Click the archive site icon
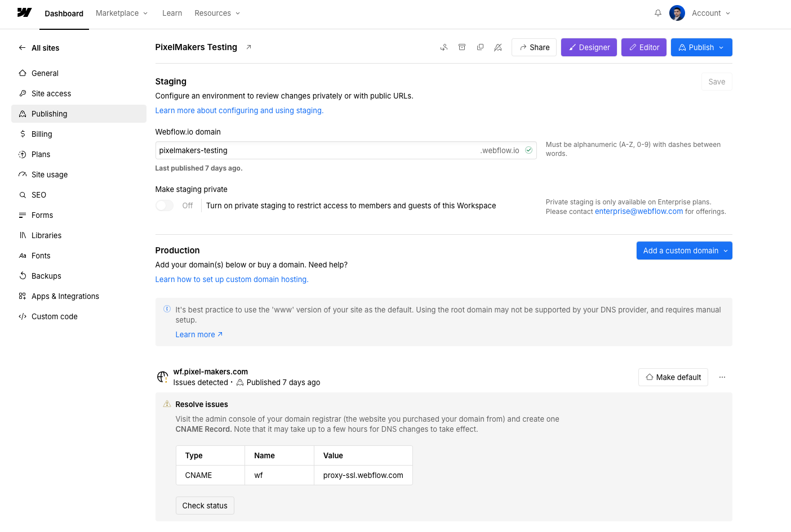 coord(462,47)
